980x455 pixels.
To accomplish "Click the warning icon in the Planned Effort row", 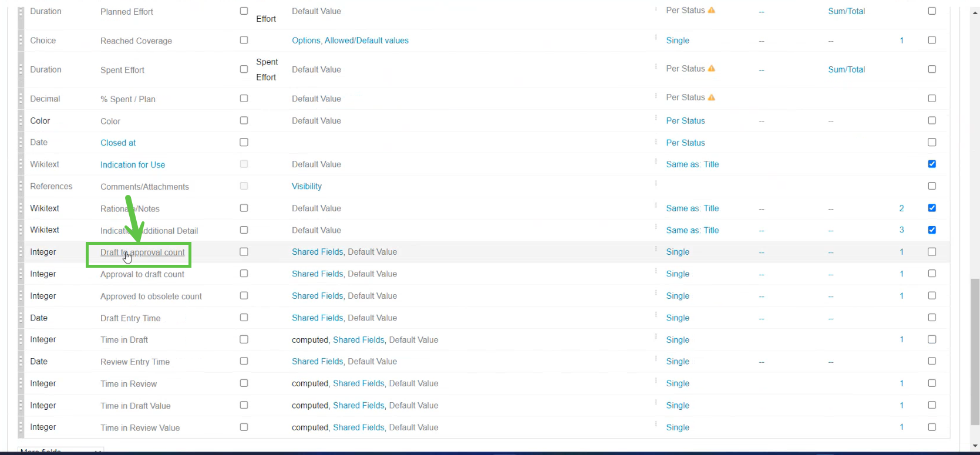I will (x=712, y=11).
